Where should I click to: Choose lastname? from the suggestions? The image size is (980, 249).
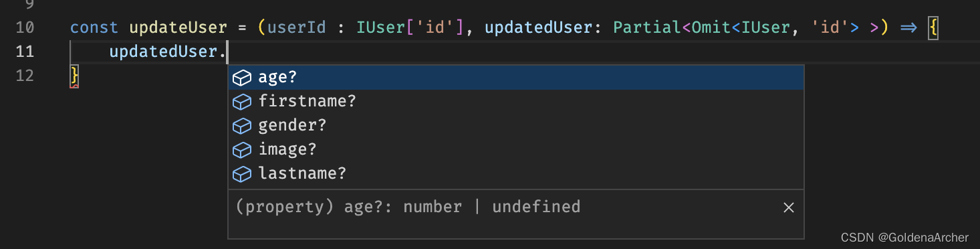coord(516,174)
